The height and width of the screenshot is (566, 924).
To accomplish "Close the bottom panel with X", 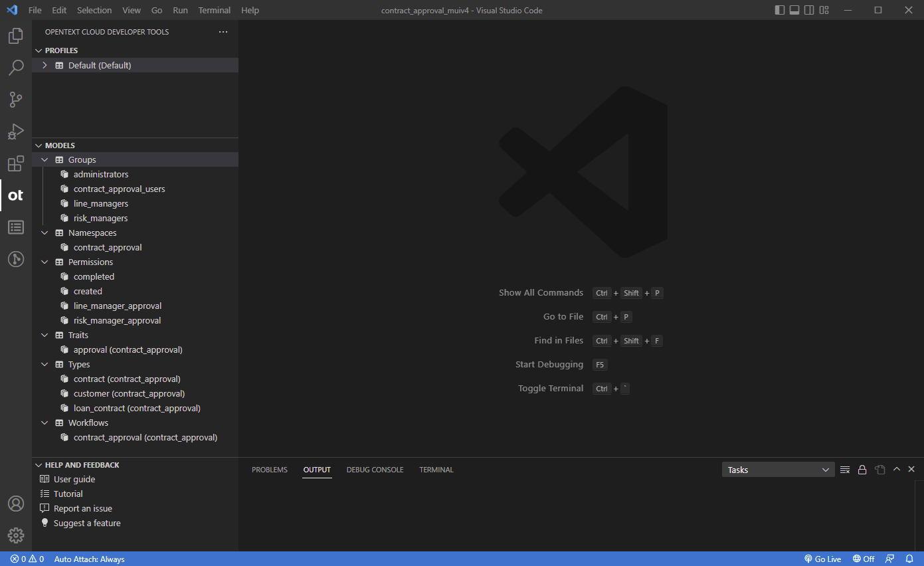I will (x=911, y=469).
